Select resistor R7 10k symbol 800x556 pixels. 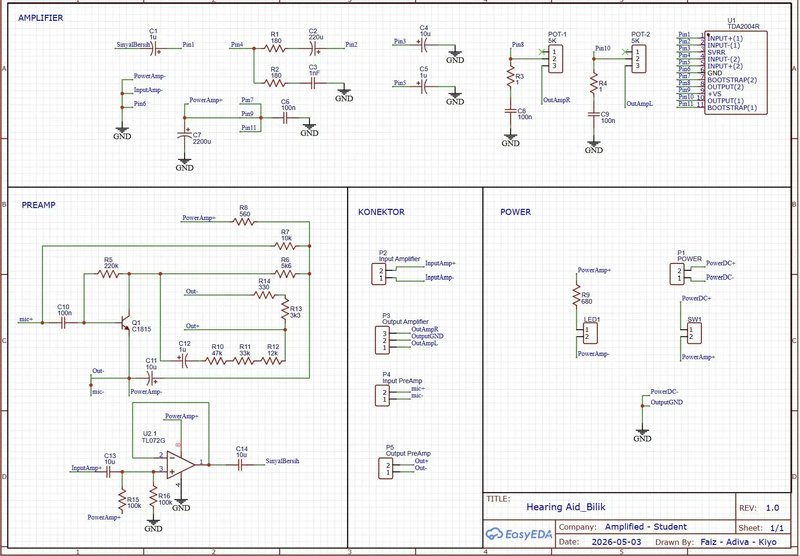285,246
